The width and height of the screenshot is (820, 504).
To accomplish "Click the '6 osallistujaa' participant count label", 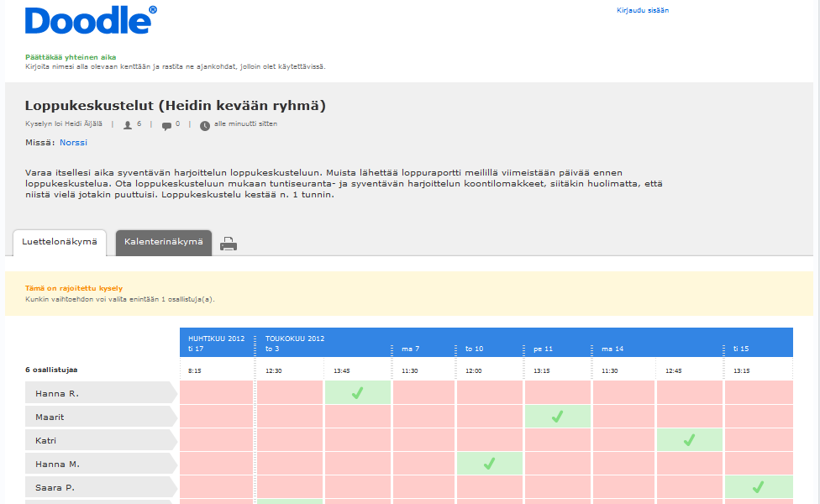I will pyautogui.click(x=51, y=370).
